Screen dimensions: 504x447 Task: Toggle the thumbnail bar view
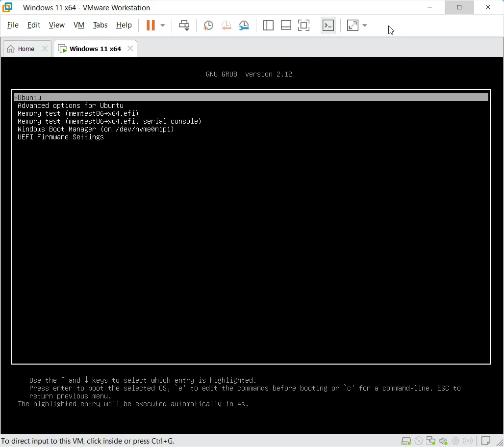click(x=286, y=25)
